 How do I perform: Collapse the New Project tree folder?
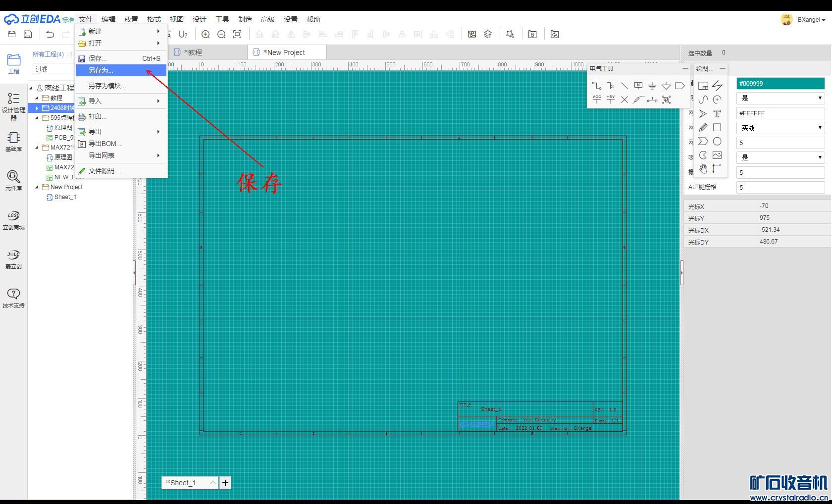[x=37, y=187]
